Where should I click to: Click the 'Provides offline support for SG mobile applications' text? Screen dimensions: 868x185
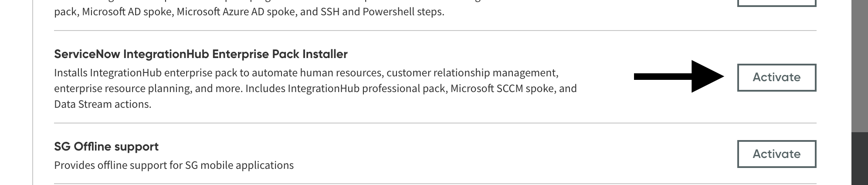[x=173, y=165]
